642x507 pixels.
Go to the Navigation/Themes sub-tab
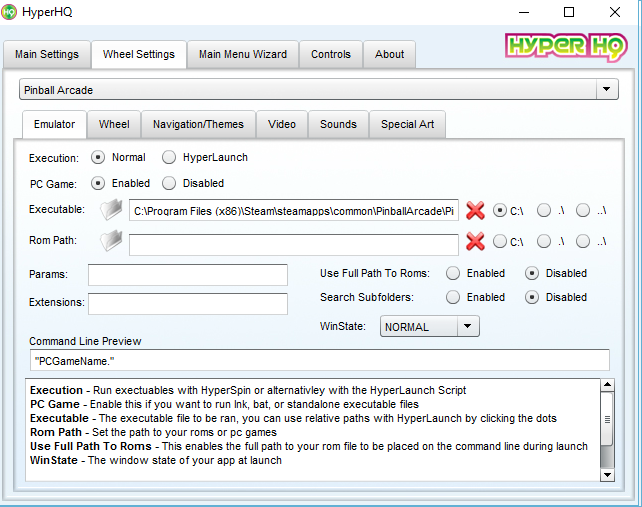[198, 124]
